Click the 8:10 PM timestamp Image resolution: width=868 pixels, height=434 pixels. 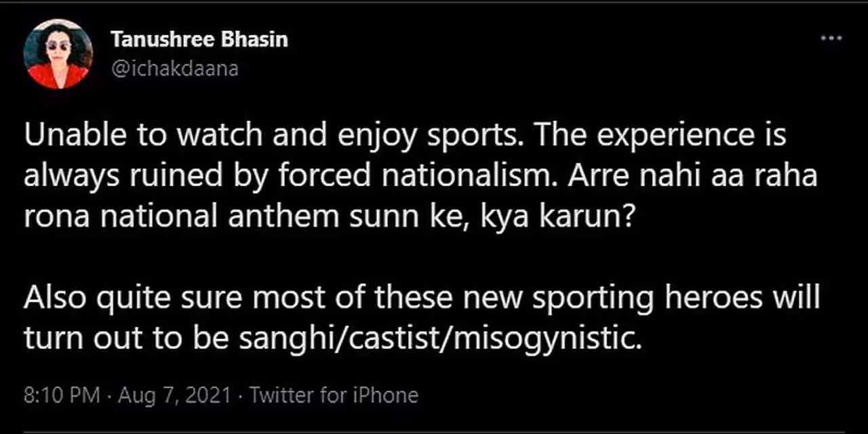tap(62, 395)
